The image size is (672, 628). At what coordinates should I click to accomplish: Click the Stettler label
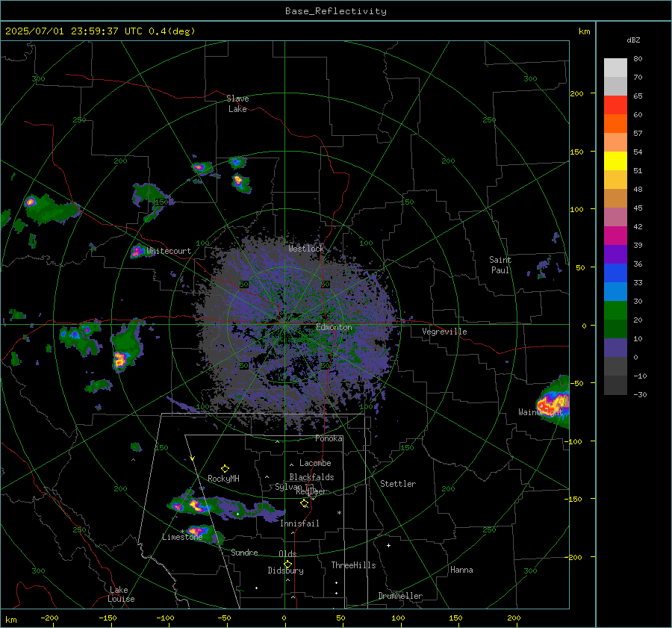pos(398,484)
